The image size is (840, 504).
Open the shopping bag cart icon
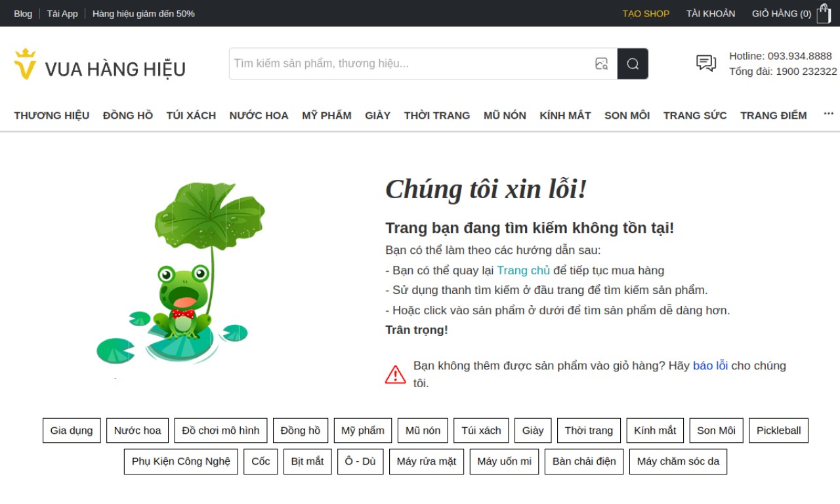click(x=824, y=13)
